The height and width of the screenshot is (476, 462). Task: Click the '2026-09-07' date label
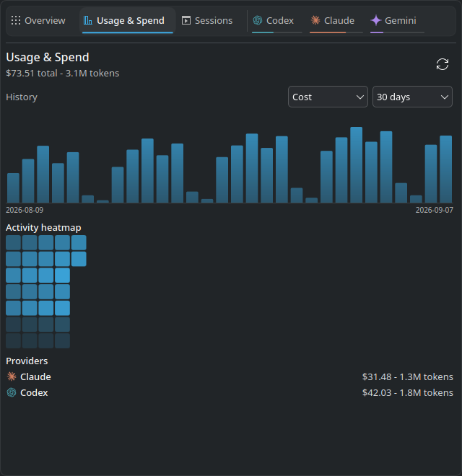(435, 210)
